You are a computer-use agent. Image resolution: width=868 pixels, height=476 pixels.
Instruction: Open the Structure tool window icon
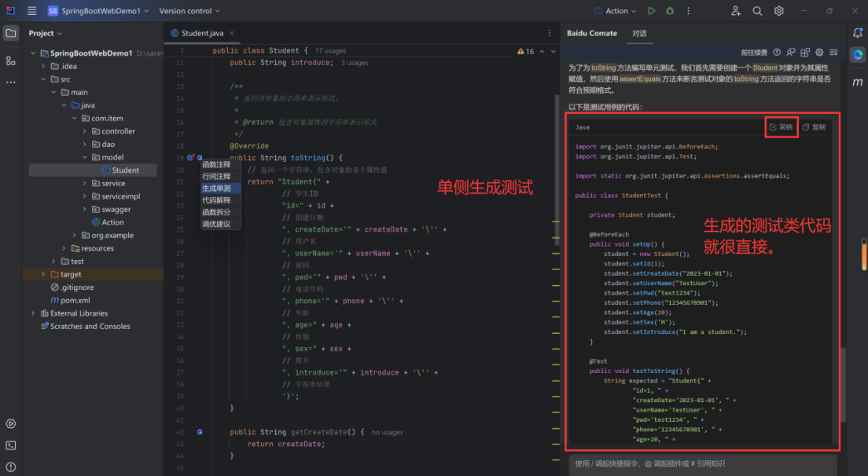(x=10, y=60)
